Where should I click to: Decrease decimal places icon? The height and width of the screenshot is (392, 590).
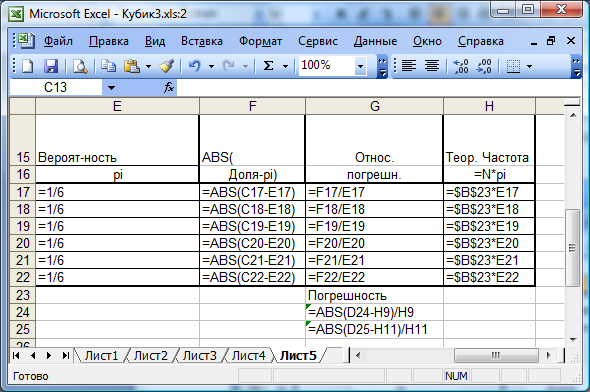click(484, 66)
